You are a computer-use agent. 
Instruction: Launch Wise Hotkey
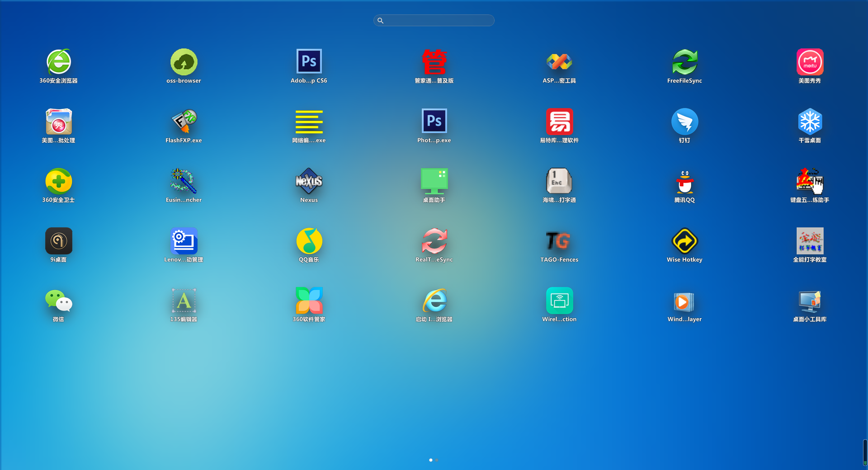pos(685,241)
